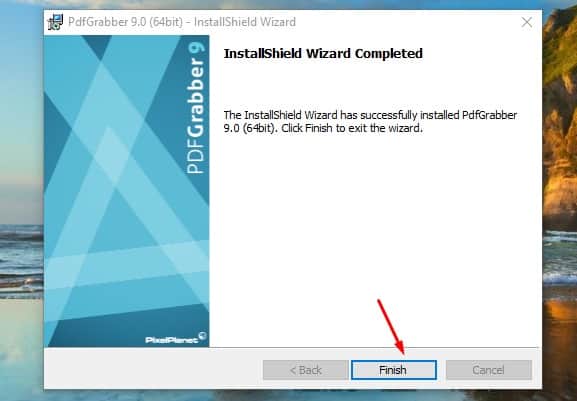
Task: Click the InstallShield Wizard Completed heading
Action: (x=323, y=54)
